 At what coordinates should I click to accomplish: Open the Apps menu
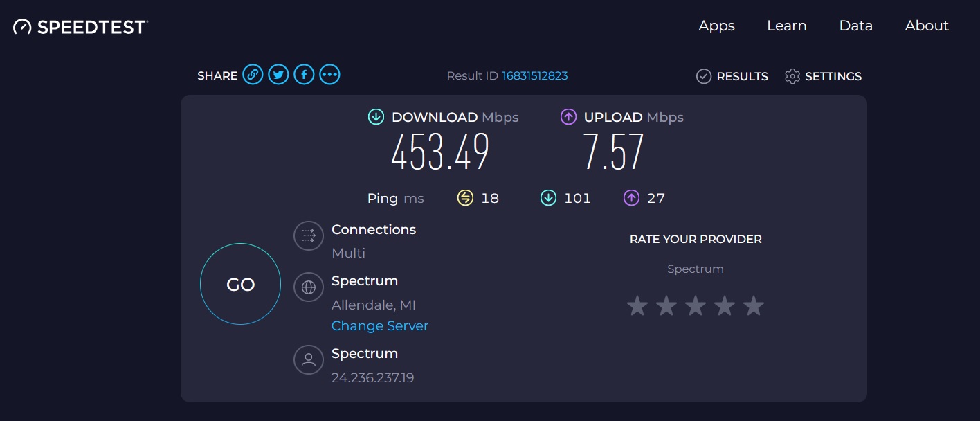tap(716, 26)
